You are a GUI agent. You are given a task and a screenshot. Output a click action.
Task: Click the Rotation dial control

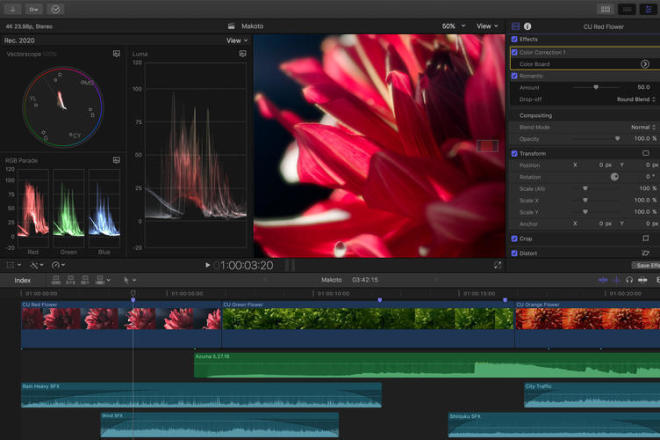615,177
